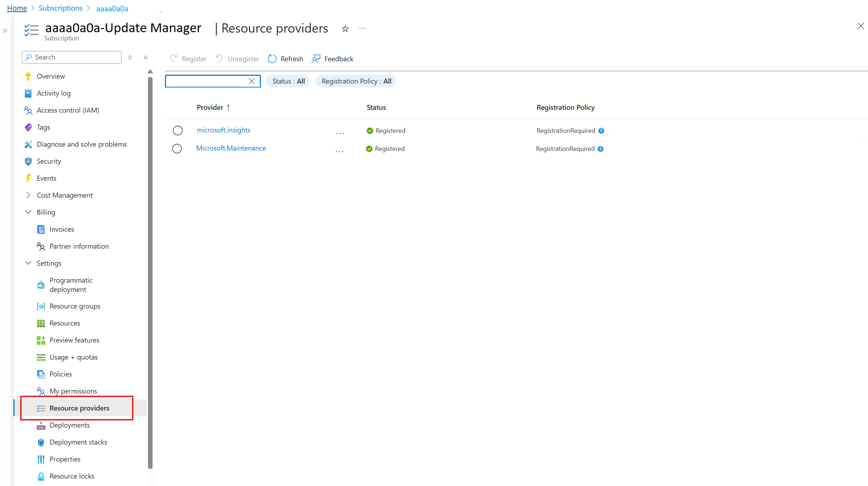This screenshot has height=486, width=868.
Task: Open Deployments in the sidebar menu
Action: 69,425
